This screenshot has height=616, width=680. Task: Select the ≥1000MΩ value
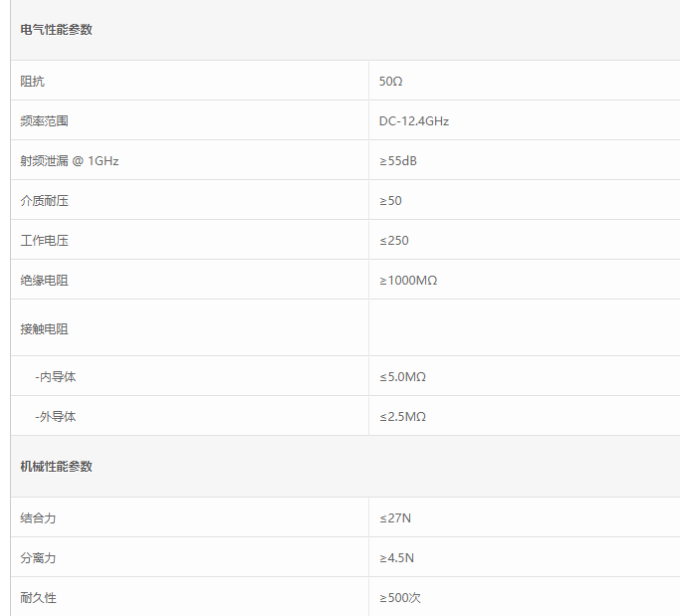(408, 281)
